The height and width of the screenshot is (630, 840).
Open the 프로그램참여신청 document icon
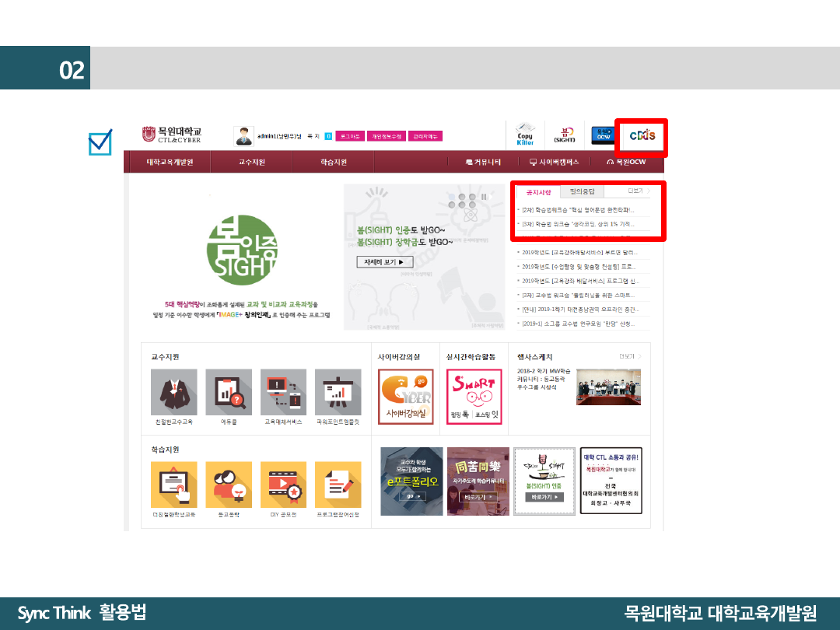point(338,485)
